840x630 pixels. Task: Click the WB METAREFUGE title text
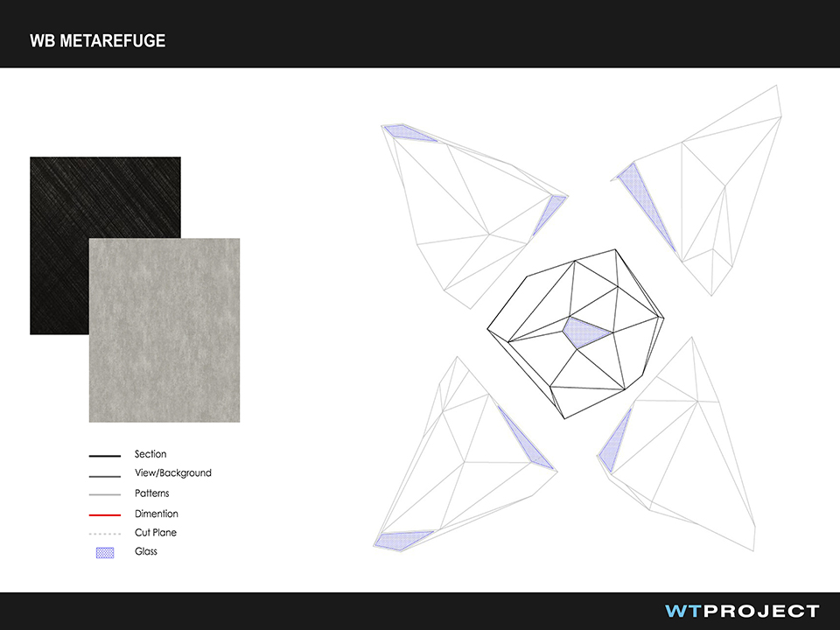pyautogui.click(x=97, y=41)
